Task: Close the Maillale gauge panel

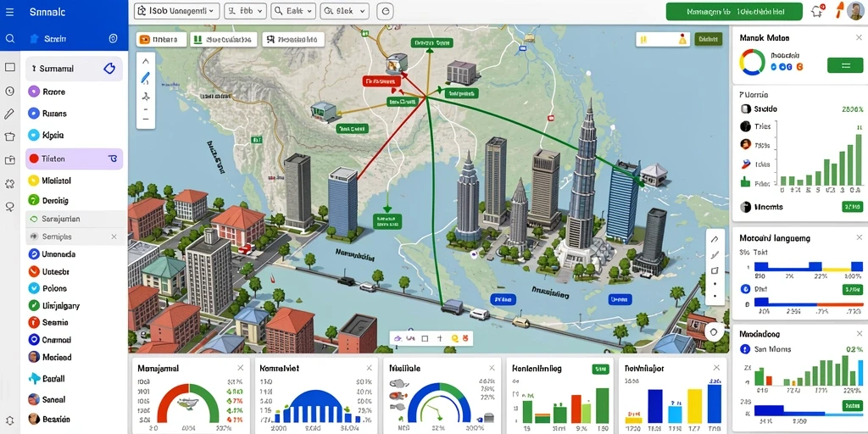Action: (491, 368)
